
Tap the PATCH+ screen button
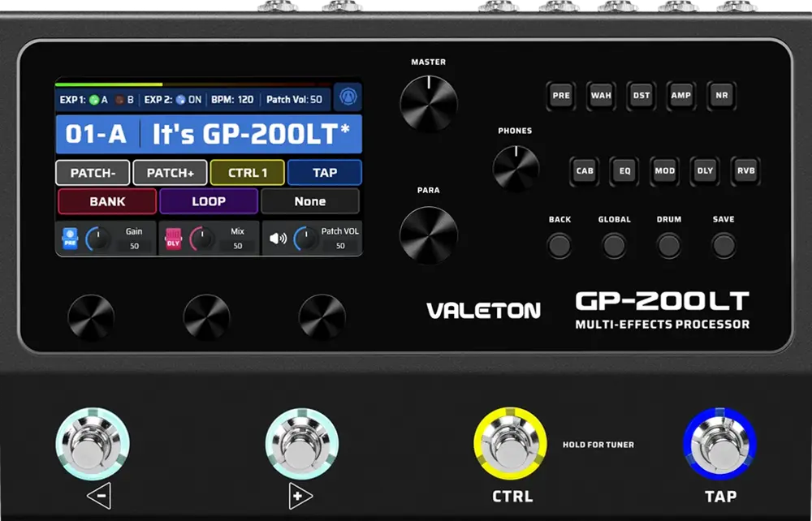170,173
